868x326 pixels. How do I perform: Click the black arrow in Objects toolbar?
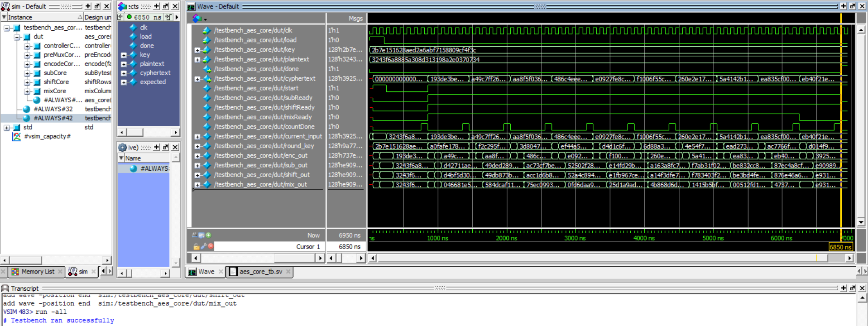coord(177,17)
